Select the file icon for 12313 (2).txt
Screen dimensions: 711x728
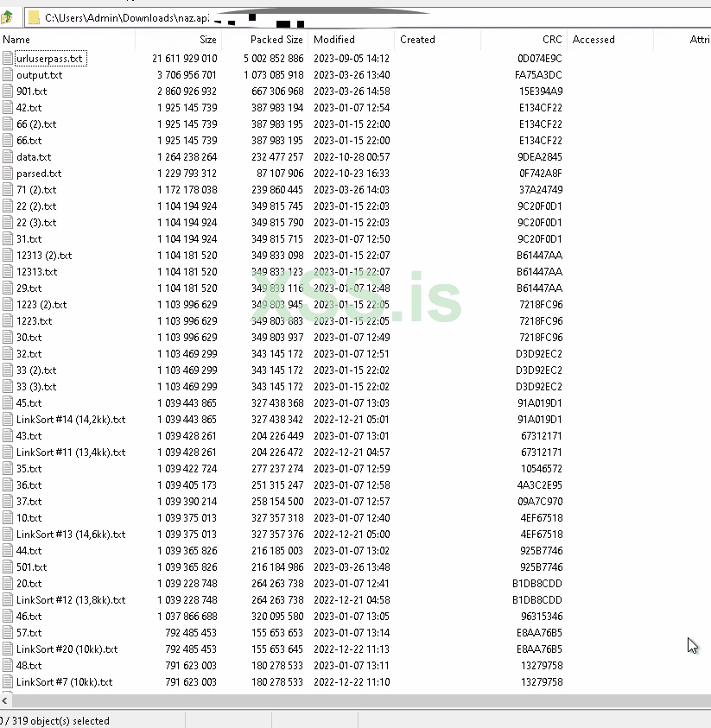tap(8, 256)
